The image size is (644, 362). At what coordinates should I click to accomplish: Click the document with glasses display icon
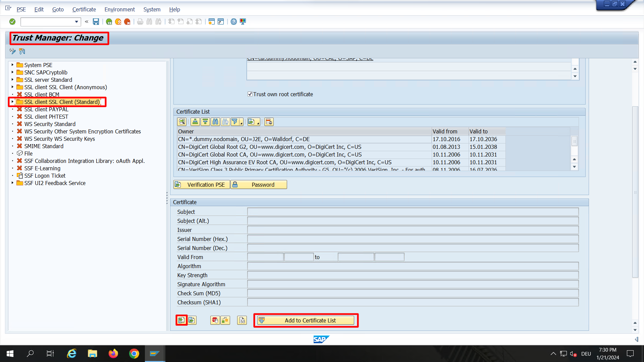[x=242, y=320]
